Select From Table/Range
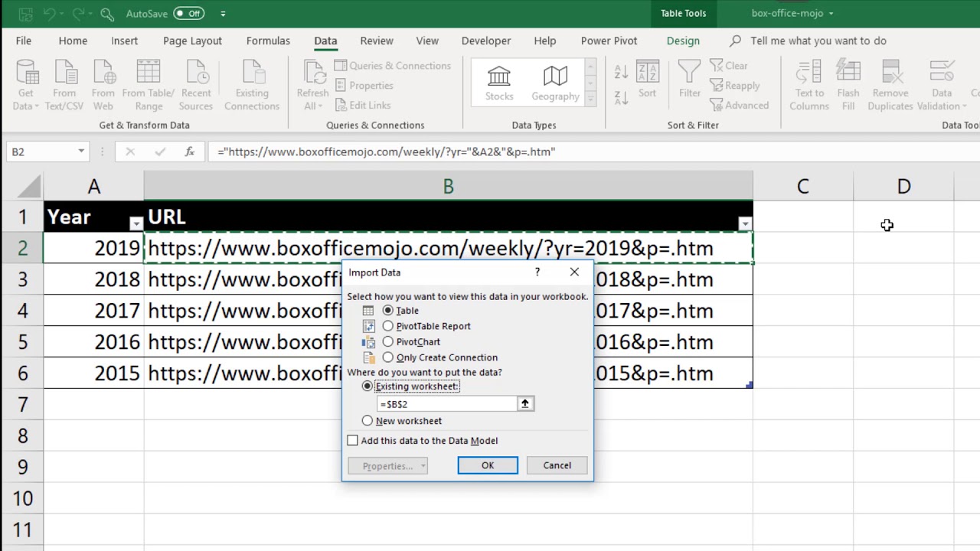Screen dimensions: 980x551 [x=149, y=85]
